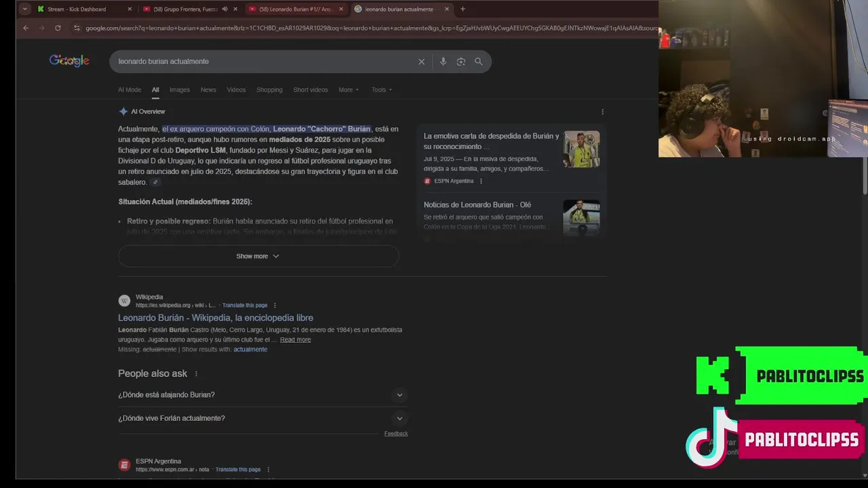
Task: Click the Google logo
Action: click(x=69, y=61)
